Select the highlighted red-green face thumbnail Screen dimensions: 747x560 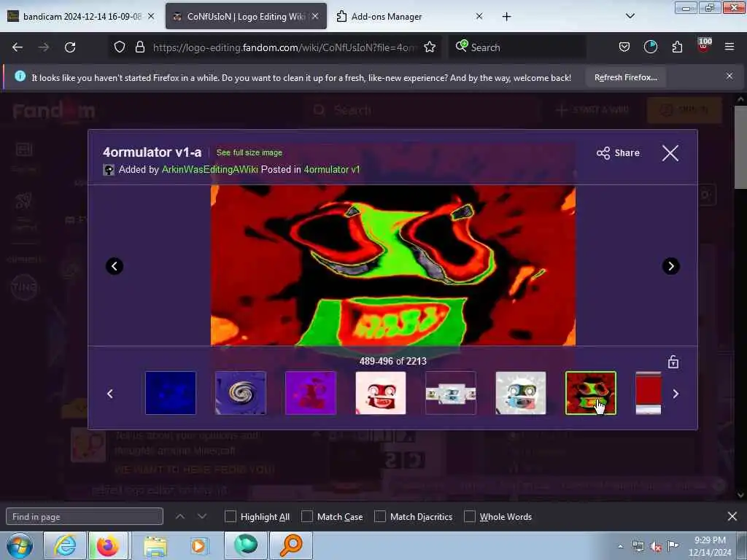click(591, 393)
